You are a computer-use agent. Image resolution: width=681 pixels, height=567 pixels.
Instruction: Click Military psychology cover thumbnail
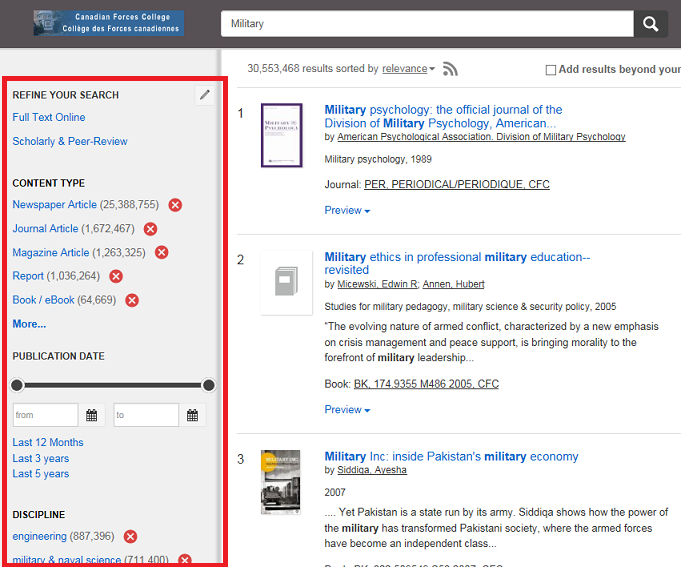tap(281, 135)
